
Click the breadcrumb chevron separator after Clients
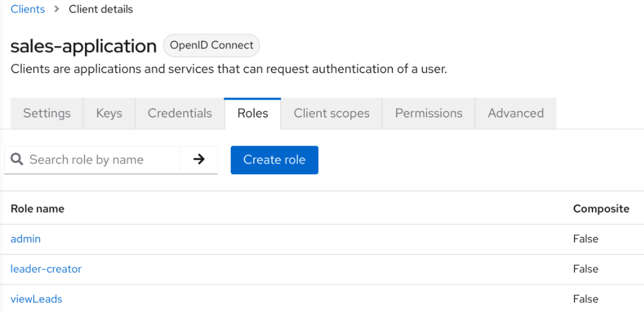pos(57,10)
